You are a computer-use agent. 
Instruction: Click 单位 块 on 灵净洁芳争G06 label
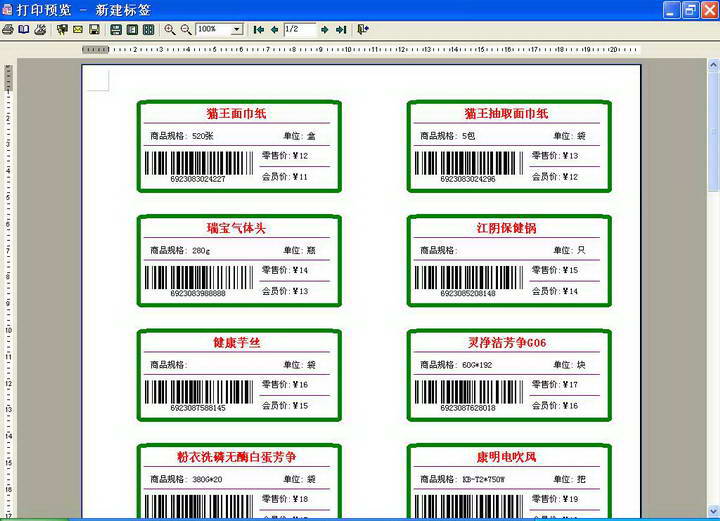[x=569, y=365]
